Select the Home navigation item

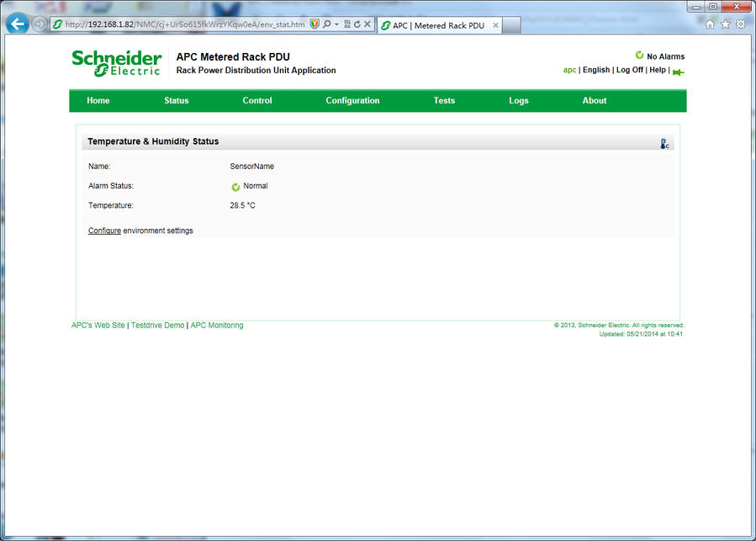(98, 101)
